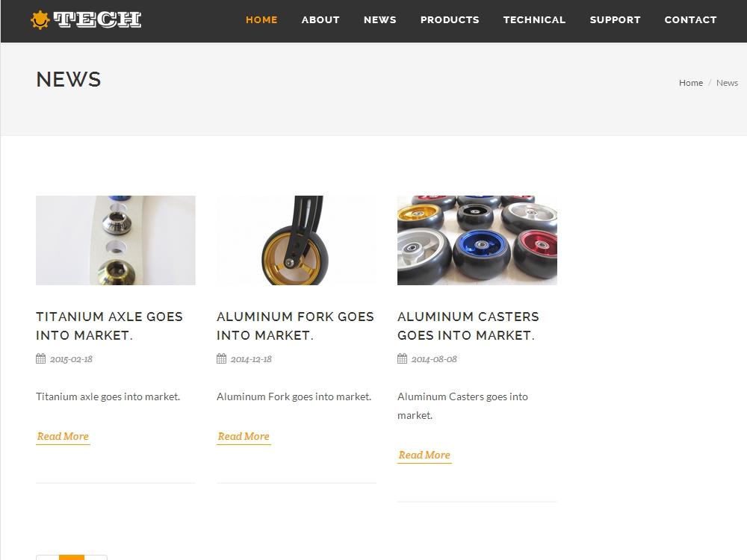Click calendar icon beside 2014-08-08
Screen dimensions: 747x560
coord(402,358)
